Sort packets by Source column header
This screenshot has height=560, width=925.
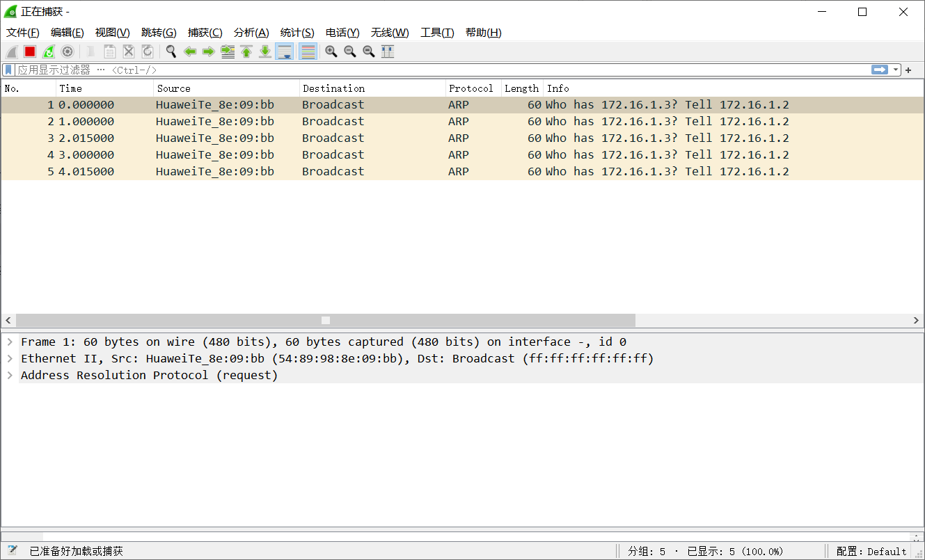[226, 88]
